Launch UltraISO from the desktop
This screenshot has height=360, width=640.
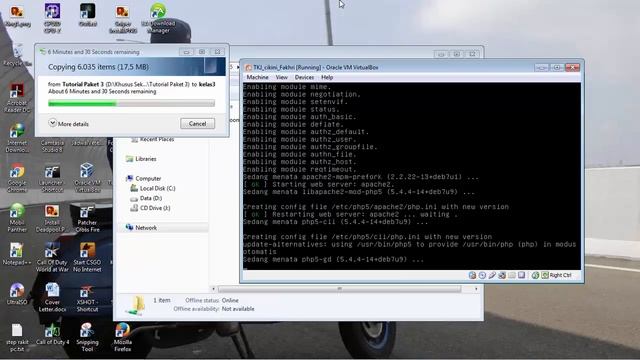coord(17,293)
